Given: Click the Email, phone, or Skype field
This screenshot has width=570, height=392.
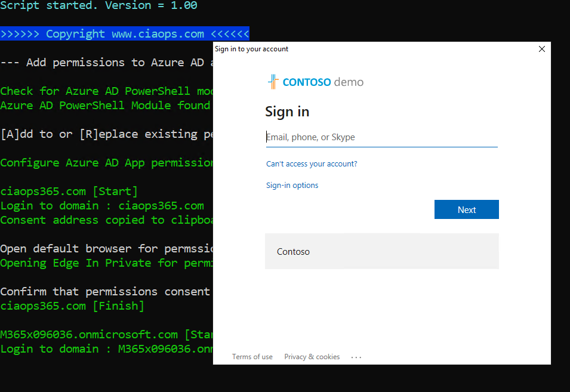Looking at the screenshot, I should click(381, 137).
